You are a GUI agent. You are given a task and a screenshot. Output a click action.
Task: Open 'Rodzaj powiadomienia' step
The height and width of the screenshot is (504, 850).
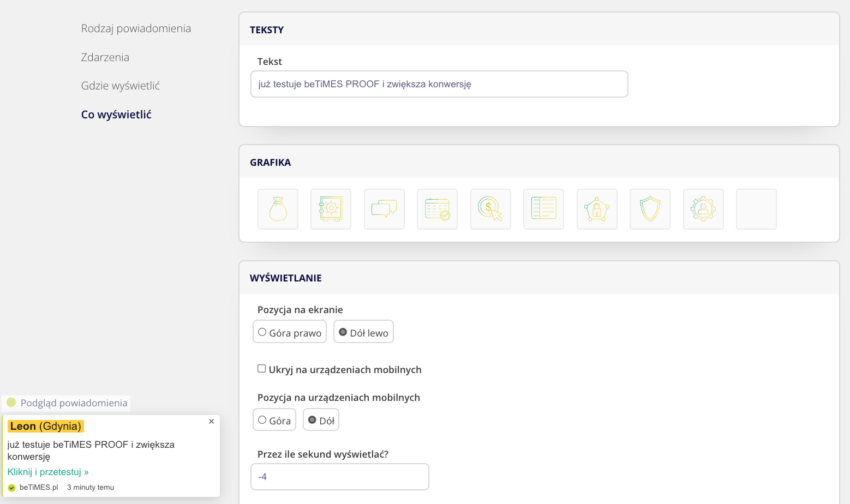136,28
